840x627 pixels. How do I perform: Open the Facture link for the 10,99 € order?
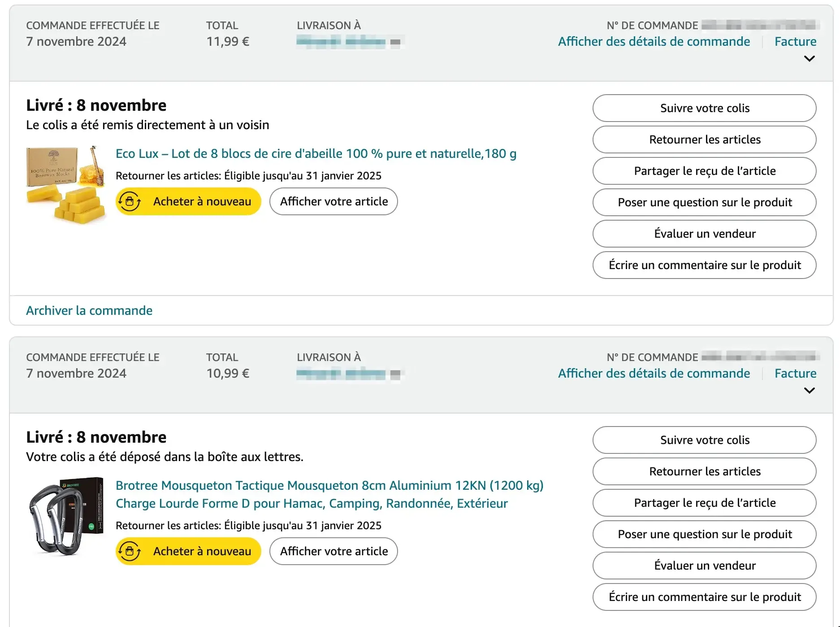click(795, 374)
